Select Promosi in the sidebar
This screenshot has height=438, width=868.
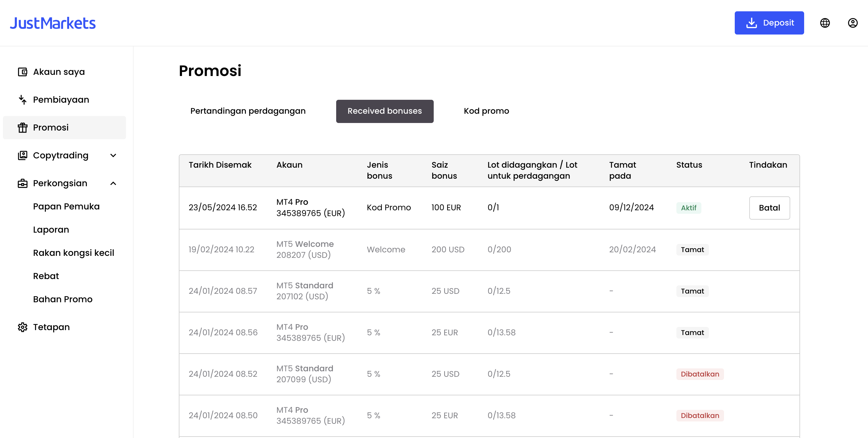pos(64,128)
